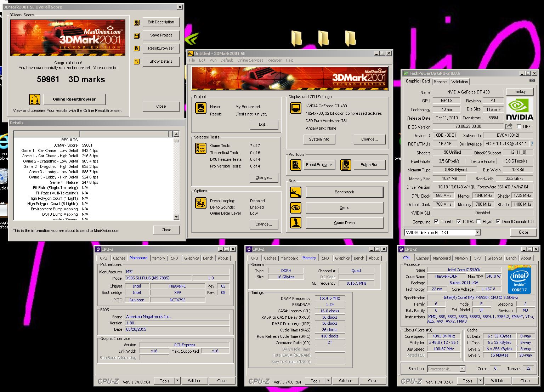Click the ResultBrowser icon in score dialog

[x=137, y=49]
